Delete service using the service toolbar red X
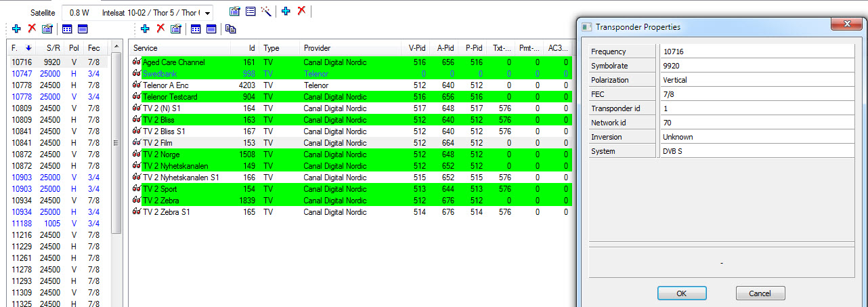Screen dimensions: 868x307 click(160, 28)
